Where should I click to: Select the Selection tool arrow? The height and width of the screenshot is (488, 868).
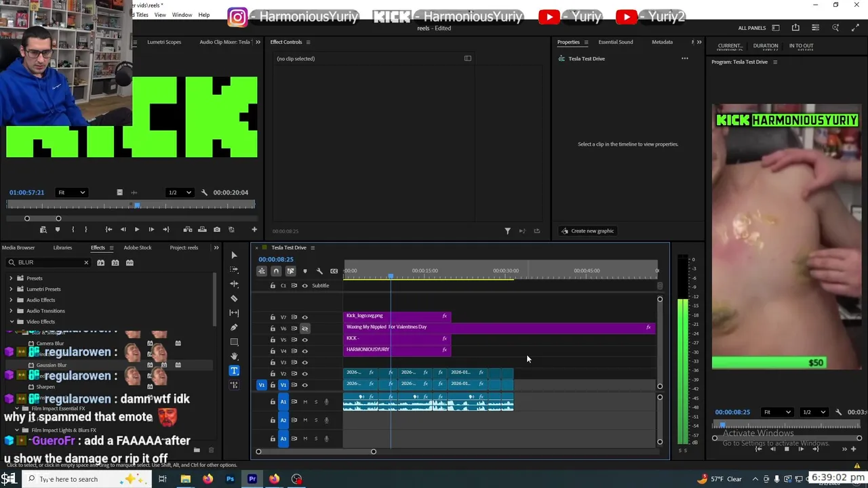click(x=234, y=256)
